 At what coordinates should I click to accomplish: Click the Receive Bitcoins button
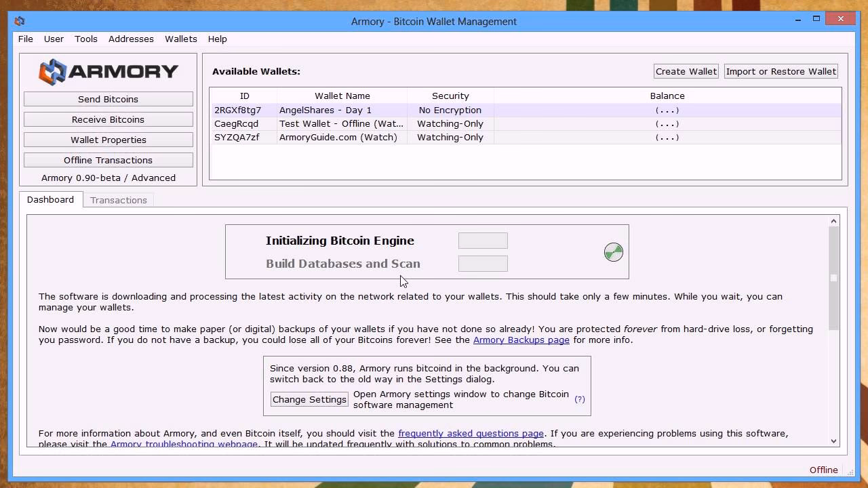coord(108,119)
